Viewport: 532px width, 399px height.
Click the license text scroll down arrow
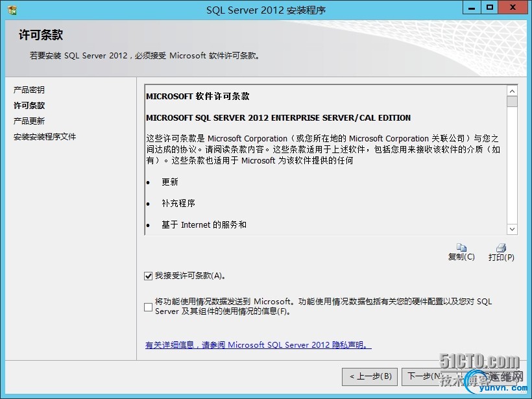[x=513, y=230]
